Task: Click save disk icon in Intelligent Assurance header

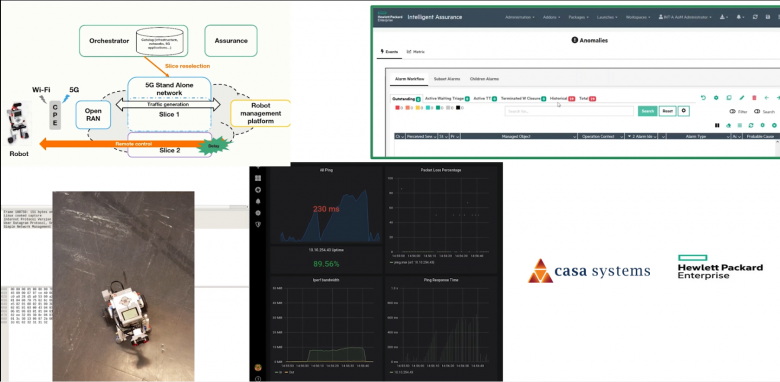Action: (x=769, y=17)
